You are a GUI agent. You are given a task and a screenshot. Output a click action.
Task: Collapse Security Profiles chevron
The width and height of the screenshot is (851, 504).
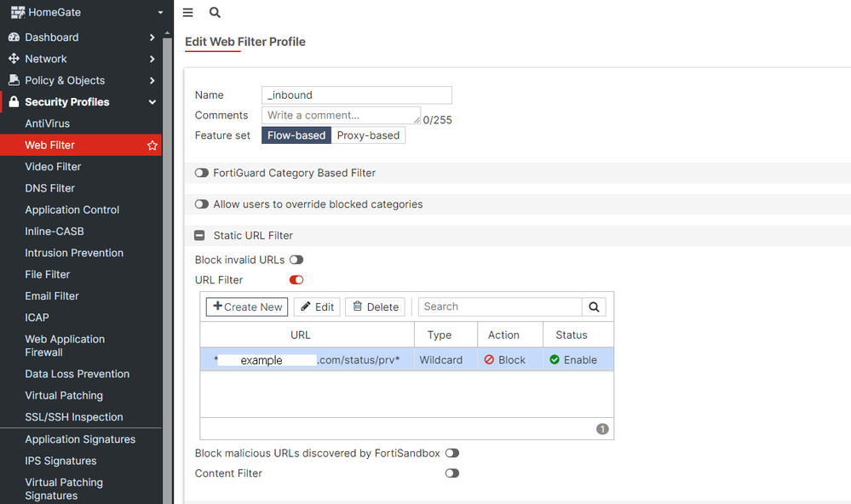(x=152, y=102)
